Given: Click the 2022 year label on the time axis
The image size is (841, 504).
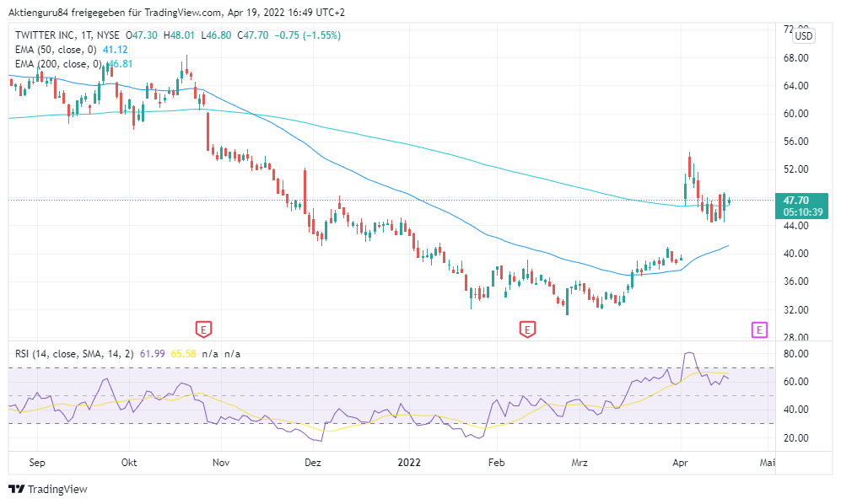Looking at the screenshot, I should [409, 462].
